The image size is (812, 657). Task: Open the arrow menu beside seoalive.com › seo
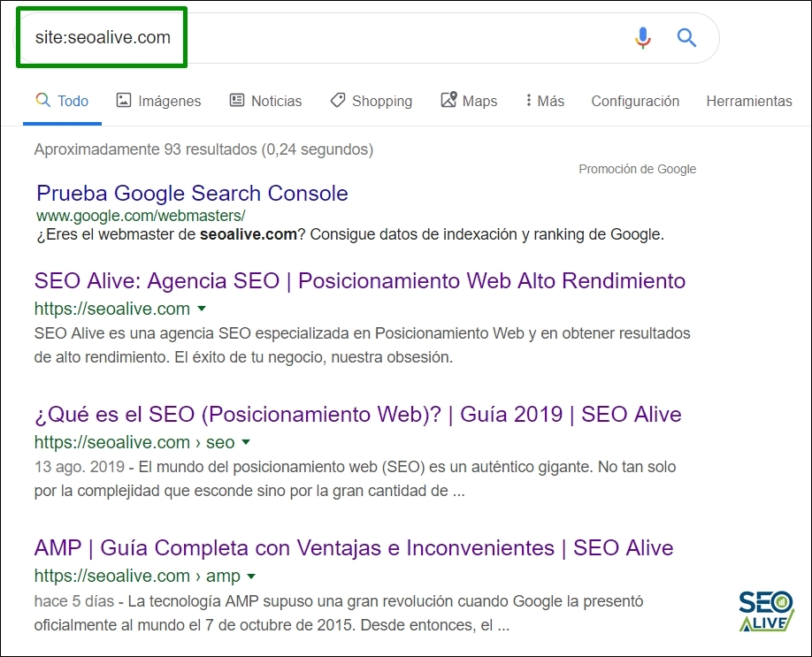(244, 442)
